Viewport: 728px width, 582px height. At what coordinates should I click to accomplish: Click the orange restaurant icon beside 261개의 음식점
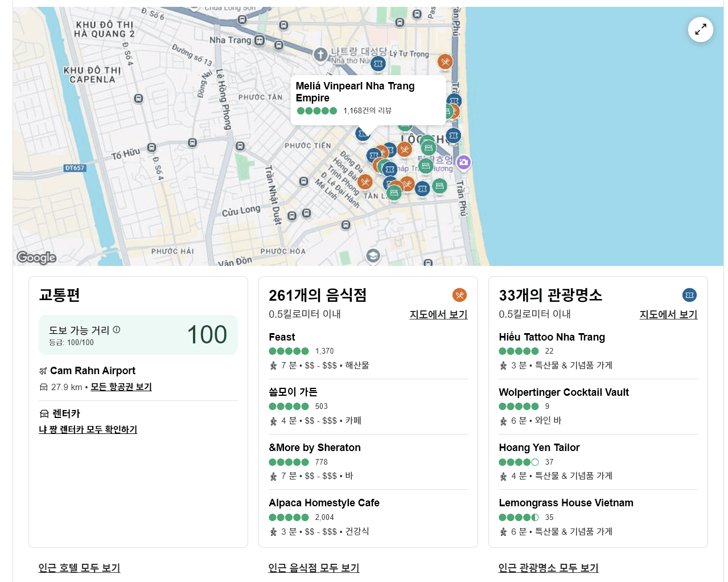click(x=459, y=295)
